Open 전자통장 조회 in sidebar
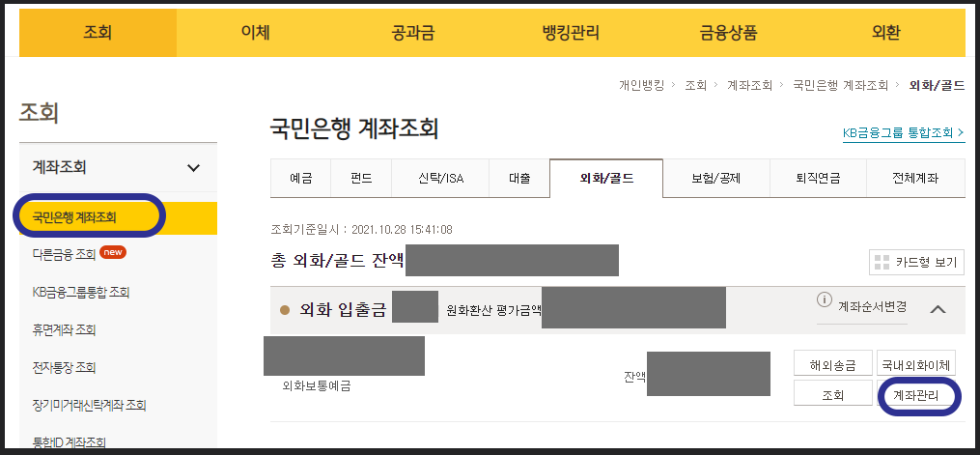Screen dimensions: 980x455 [64, 367]
